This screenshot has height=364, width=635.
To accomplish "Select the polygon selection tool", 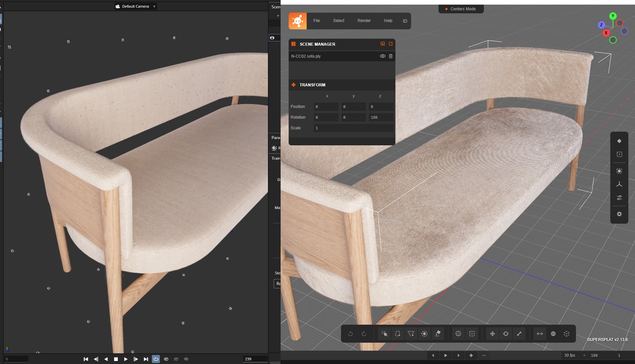I will (411, 334).
